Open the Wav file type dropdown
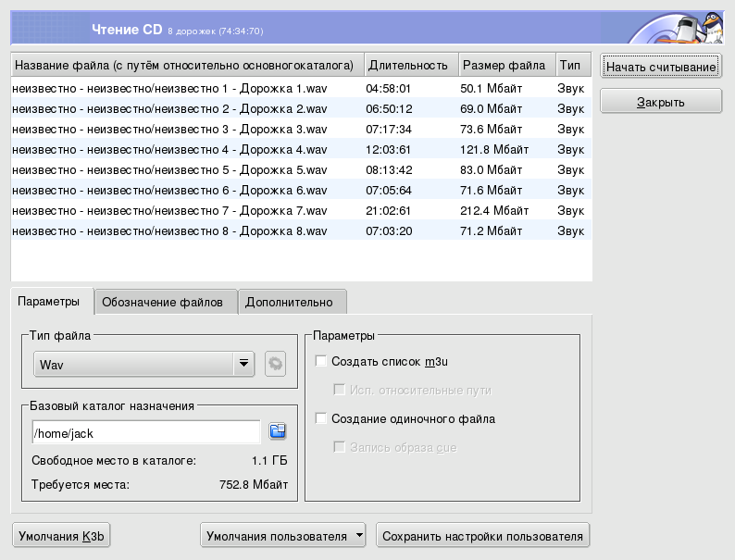735x560 pixels. [143, 364]
